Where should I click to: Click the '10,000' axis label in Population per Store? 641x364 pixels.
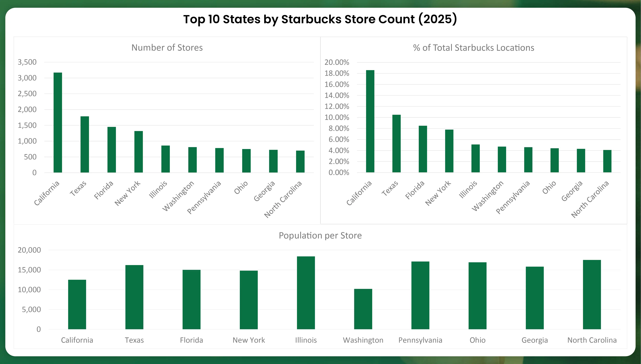(x=29, y=289)
